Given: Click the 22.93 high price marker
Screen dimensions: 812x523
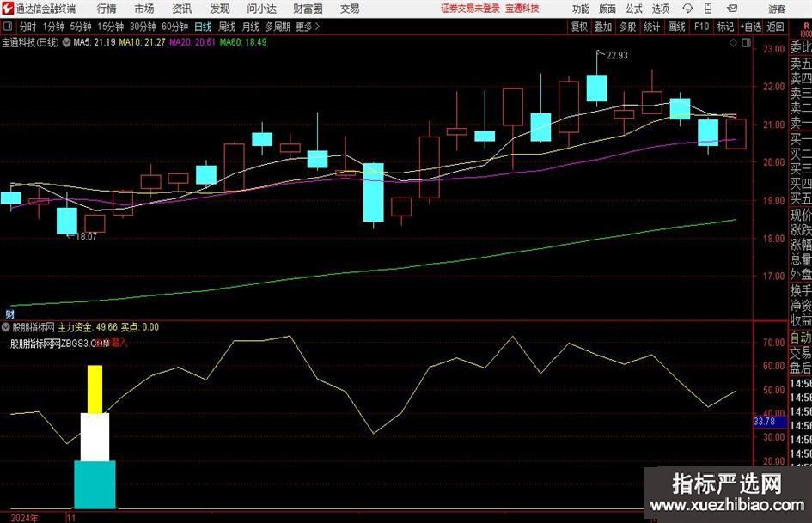Looking at the screenshot, I should pos(616,56).
